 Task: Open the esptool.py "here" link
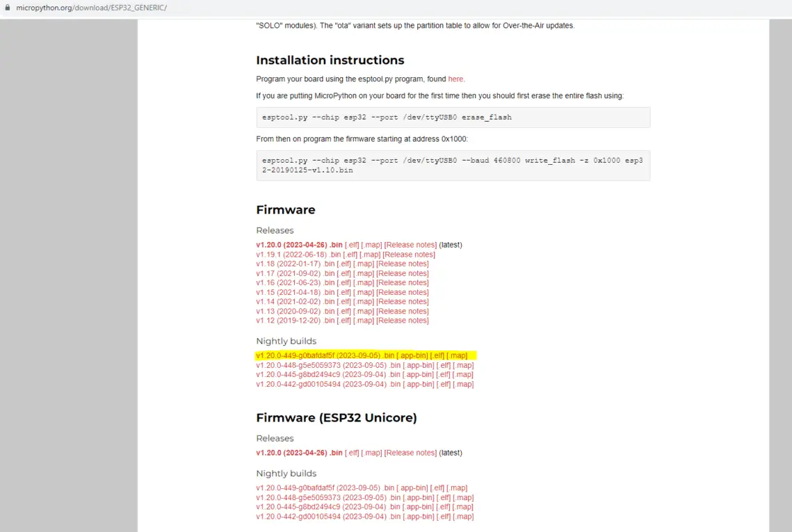[x=456, y=79]
